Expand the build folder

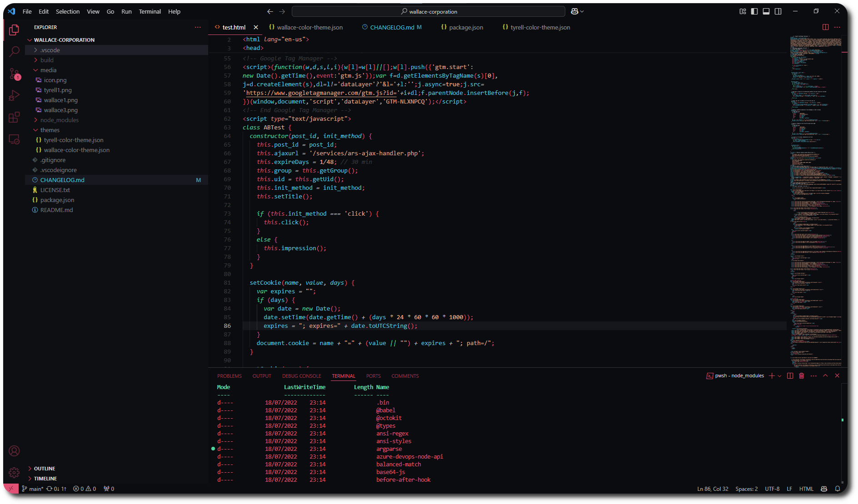tap(116, 60)
